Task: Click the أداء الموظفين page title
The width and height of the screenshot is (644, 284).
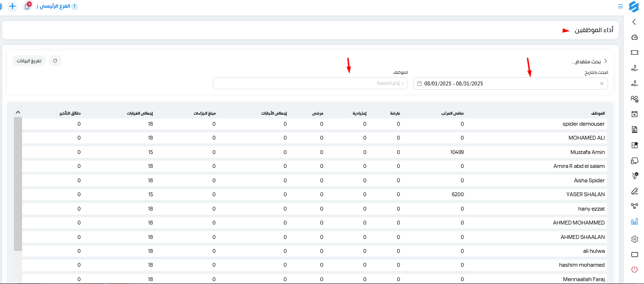Action: click(594, 30)
